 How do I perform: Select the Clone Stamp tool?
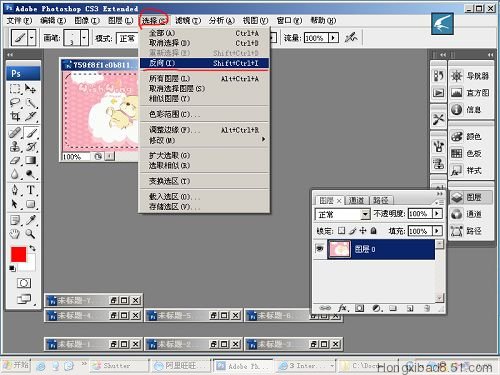[x=15, y=146]
